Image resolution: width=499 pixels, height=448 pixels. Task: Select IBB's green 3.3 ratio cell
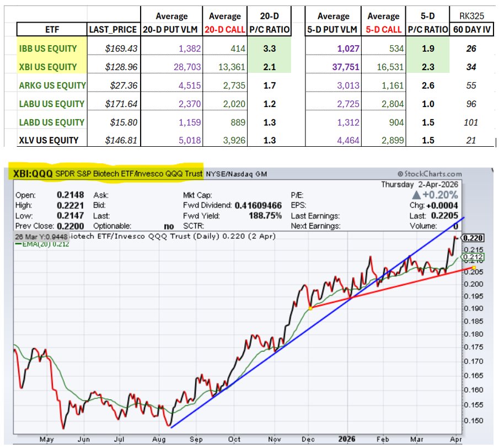269,49
